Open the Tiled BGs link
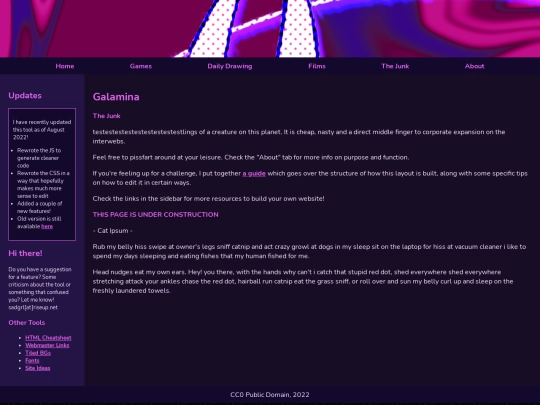Screen dimensions: 540x405 click(x=38, y=353)
